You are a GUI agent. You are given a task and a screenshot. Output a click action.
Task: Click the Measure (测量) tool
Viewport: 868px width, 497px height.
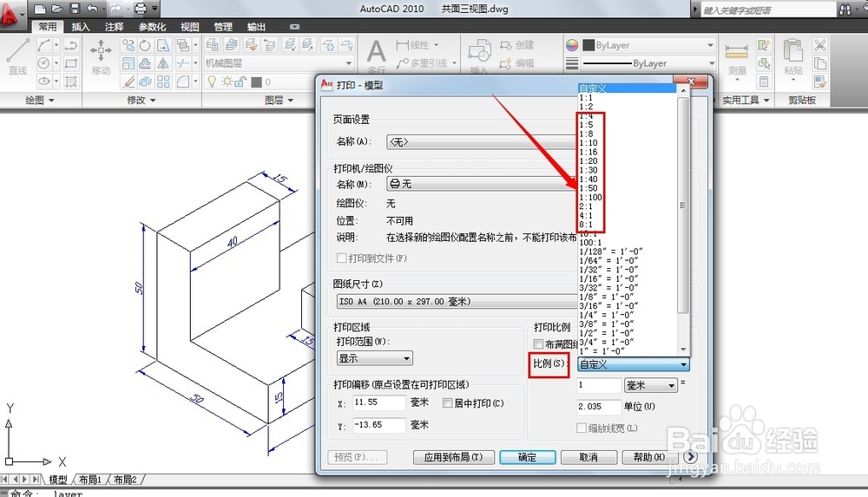click(737, 59)
